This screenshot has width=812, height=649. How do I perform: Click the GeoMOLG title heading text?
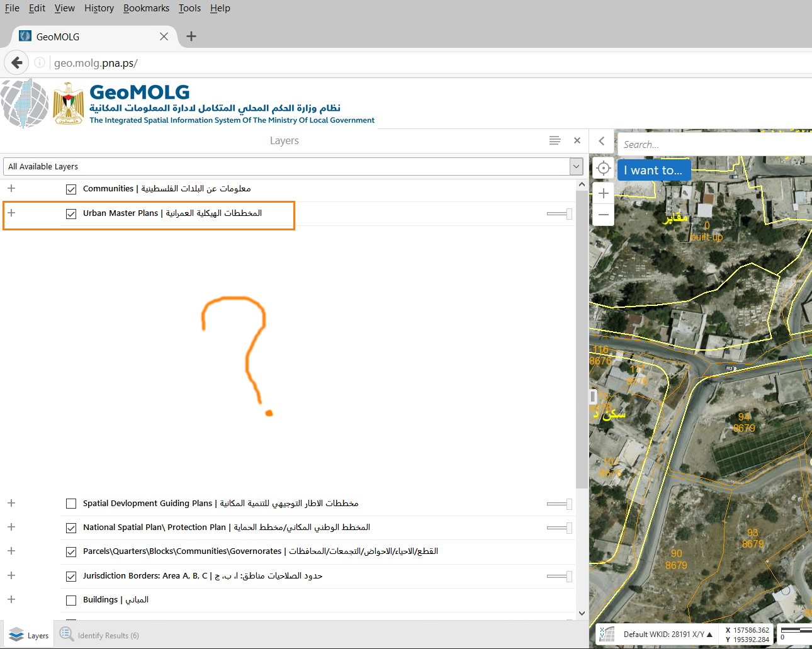(x=140, y=92)
